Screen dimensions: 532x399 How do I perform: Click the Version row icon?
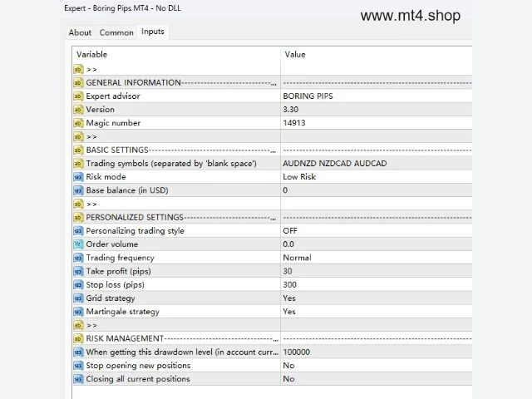[x=78, y=110]
